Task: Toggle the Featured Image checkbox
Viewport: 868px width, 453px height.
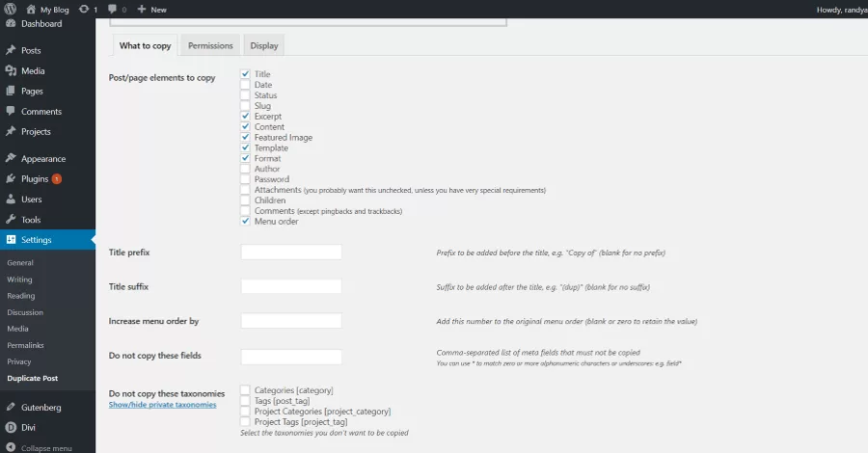Action: (245, 137)
